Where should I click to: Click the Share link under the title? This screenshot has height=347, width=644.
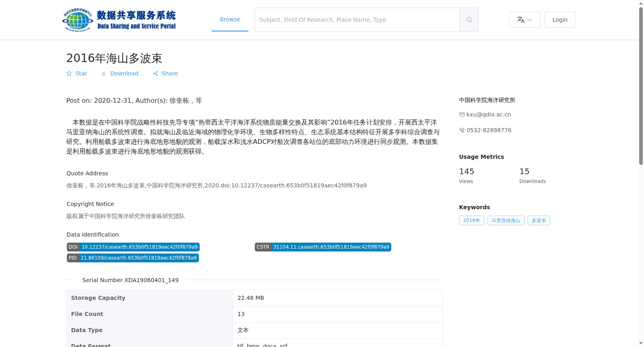coord(165,73)
